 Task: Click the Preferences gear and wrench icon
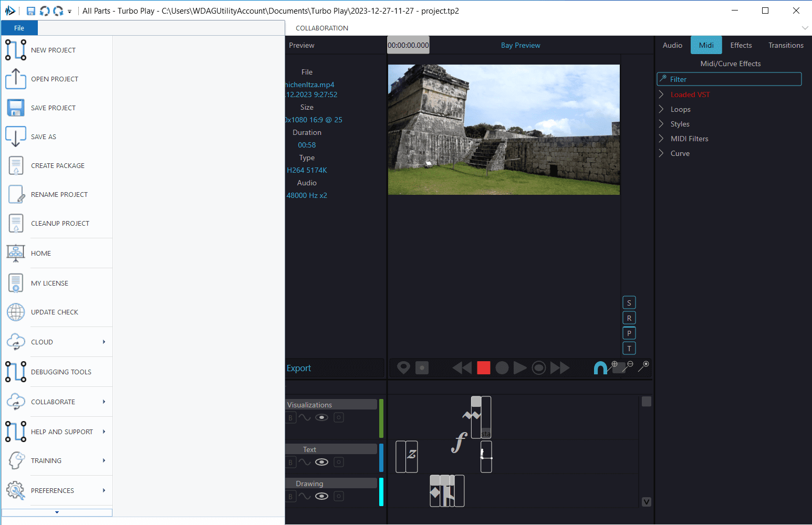click(16, 490)
